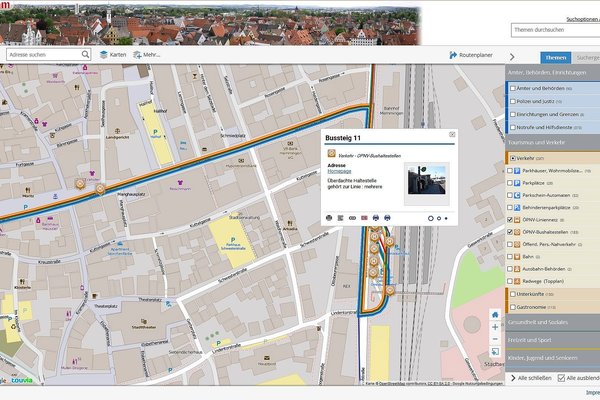Enable the Polizei und Justiz checkbox
Viewport: 600px width, 400px height.
513,101
